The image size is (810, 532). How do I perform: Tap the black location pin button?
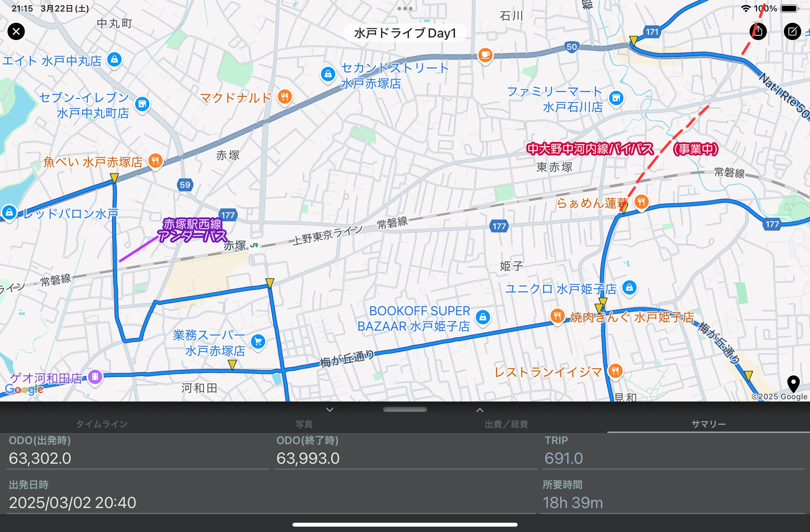[x=793, y=384]
